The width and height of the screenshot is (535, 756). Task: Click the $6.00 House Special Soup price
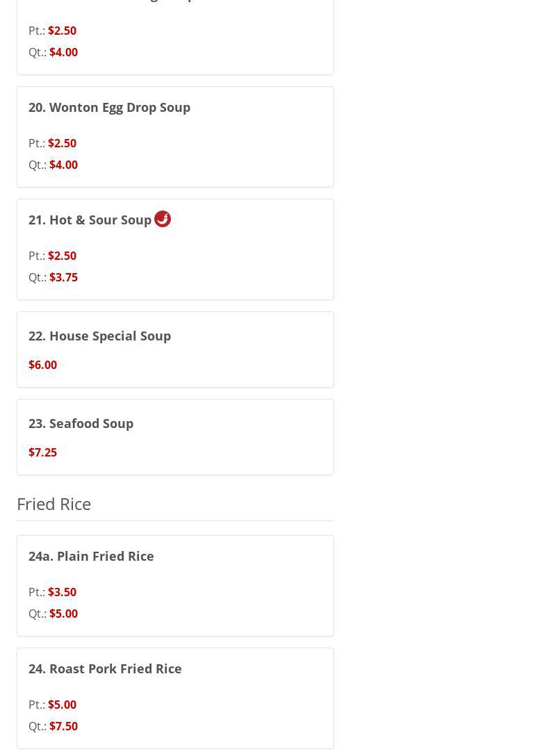click(x=42, y=365)
